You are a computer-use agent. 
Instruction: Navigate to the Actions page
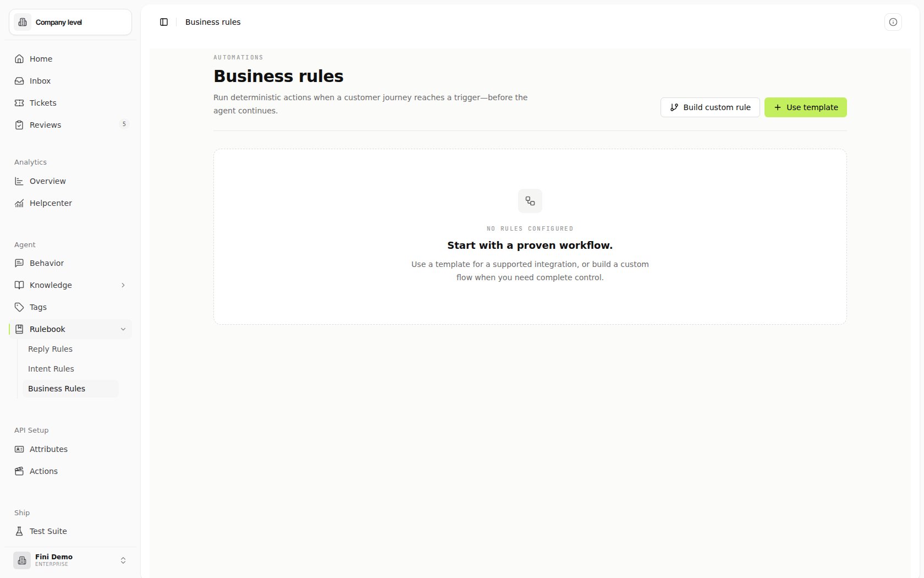[x=70, y=471]
